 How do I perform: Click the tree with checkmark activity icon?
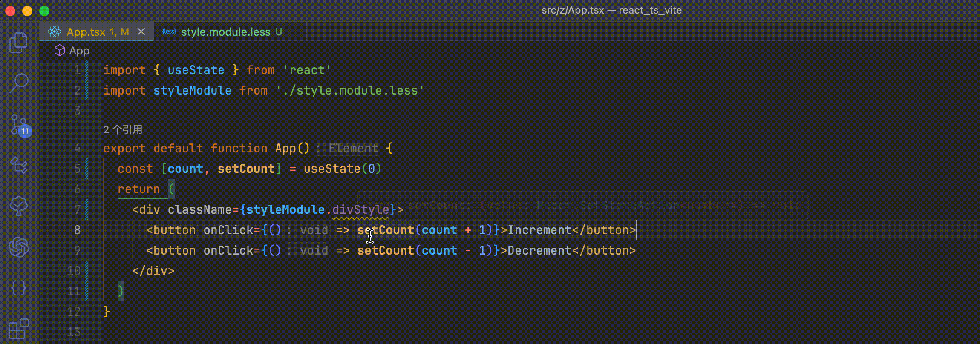pos(19,206)
